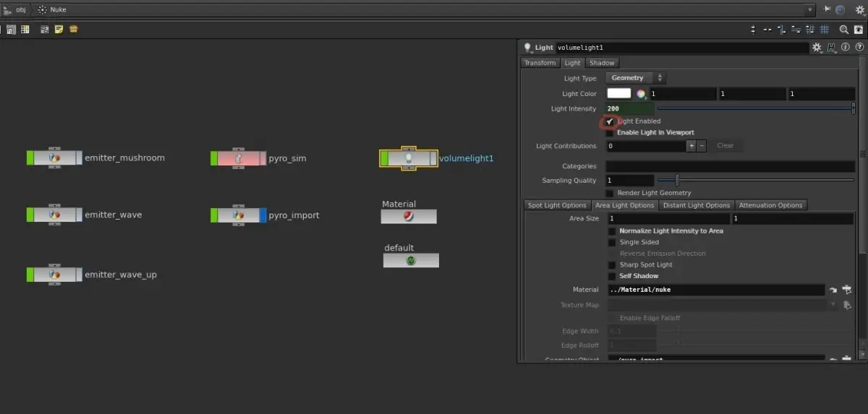Click the emitter_wave_up node label
The height and width of the screenshot is (414, 868).
(121, 275)
